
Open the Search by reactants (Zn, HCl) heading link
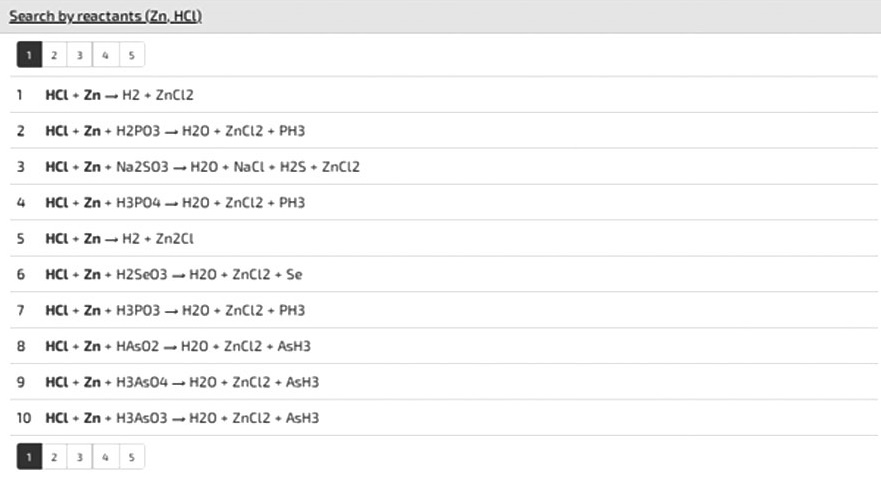click(x=105, y=17)
